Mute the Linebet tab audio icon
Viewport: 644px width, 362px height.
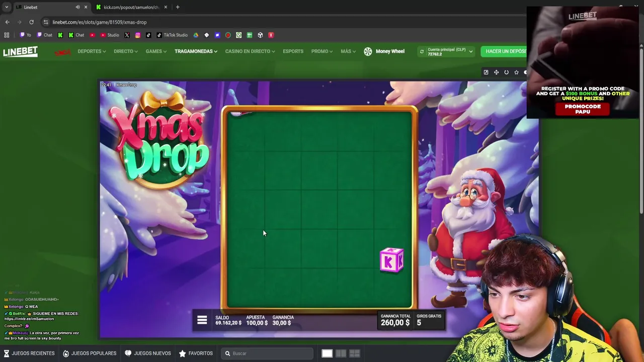77,7
